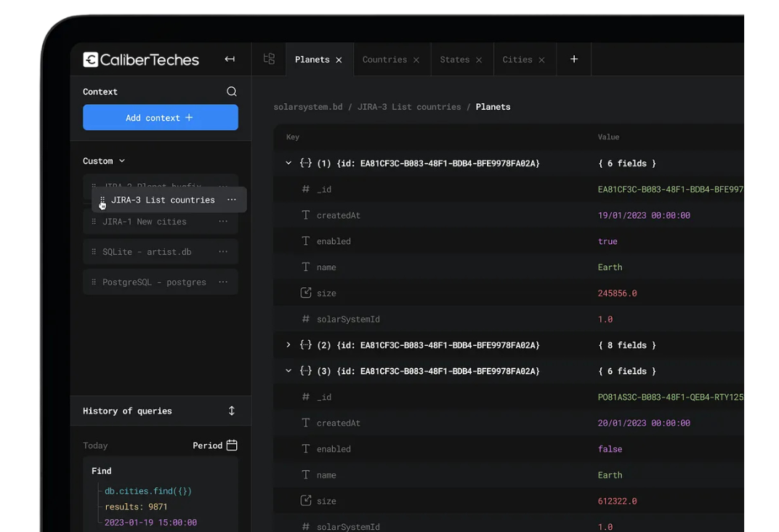Open more options for SQLite - artist.db
Viewport: 779px width, 532px height.
click(223, 252)
